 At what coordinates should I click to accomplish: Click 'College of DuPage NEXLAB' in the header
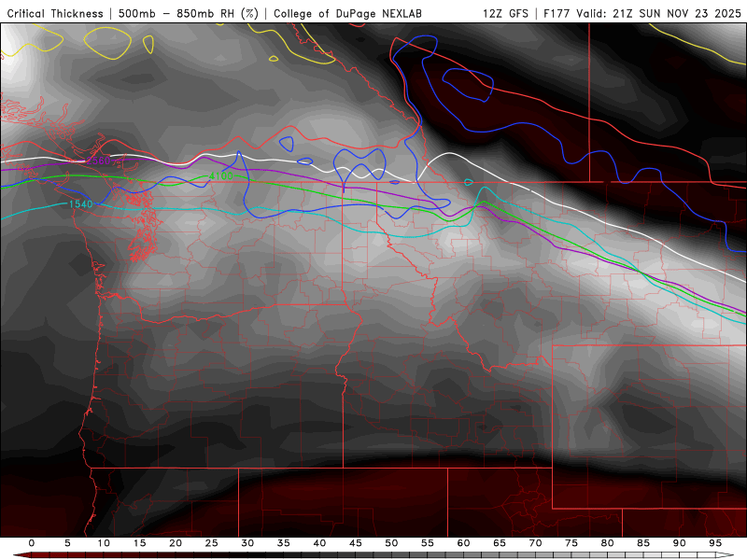347,14
